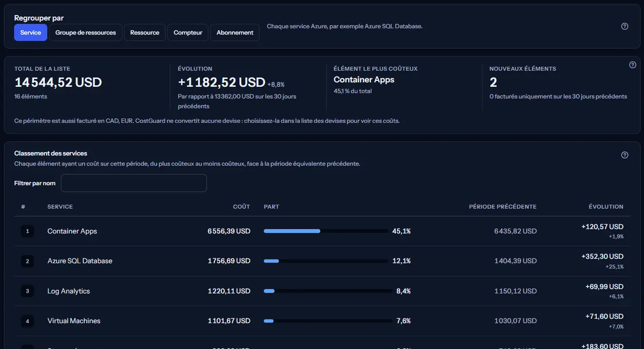Click the +1 182,52 USD evolution figure
Image resolution: width=644 pixels, height=349 pixels.
coord(221,82)
